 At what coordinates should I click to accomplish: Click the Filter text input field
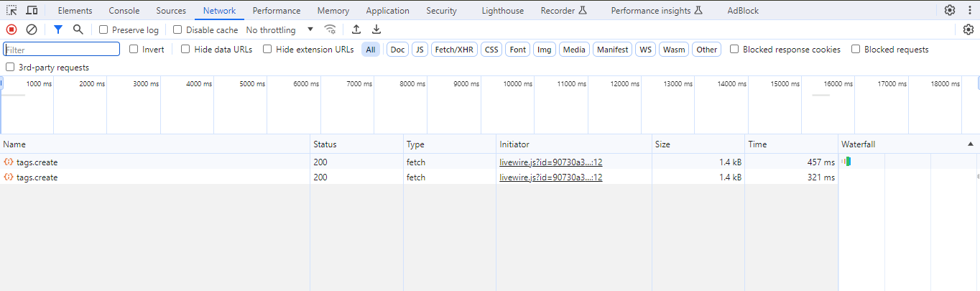pos(62,50)
